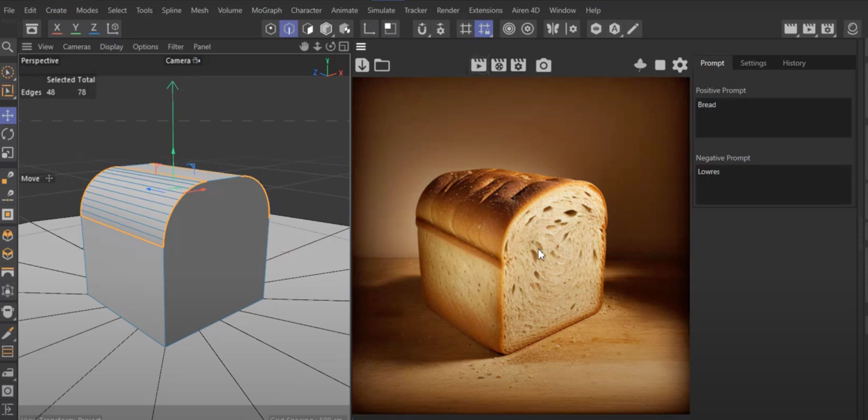Click the Render View clapper icon

coord(791,29)
